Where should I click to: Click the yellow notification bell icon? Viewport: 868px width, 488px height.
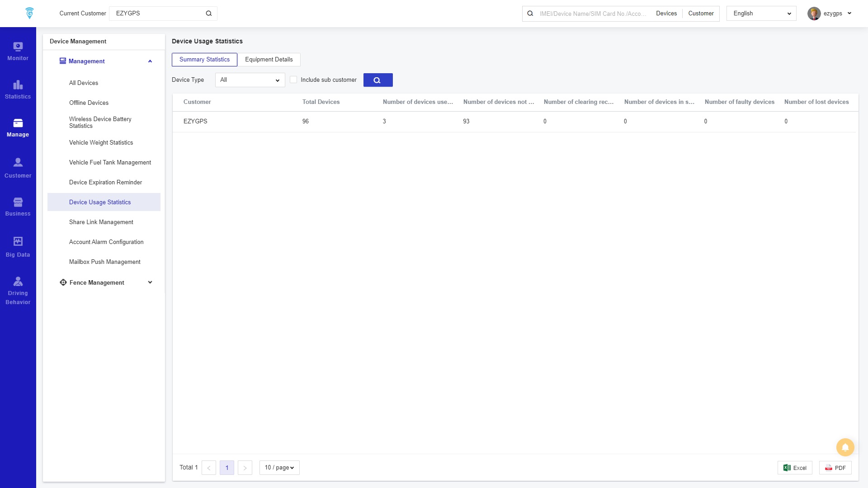tap(845, 447)
